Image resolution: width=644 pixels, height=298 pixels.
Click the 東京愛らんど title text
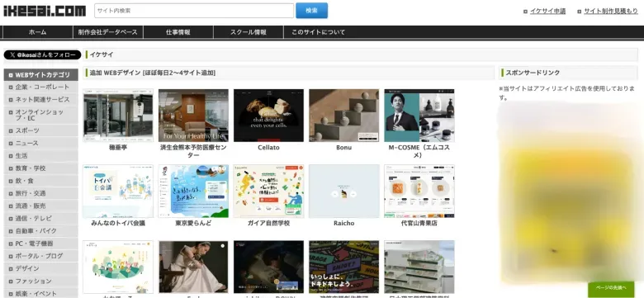[x=193, y=224]
